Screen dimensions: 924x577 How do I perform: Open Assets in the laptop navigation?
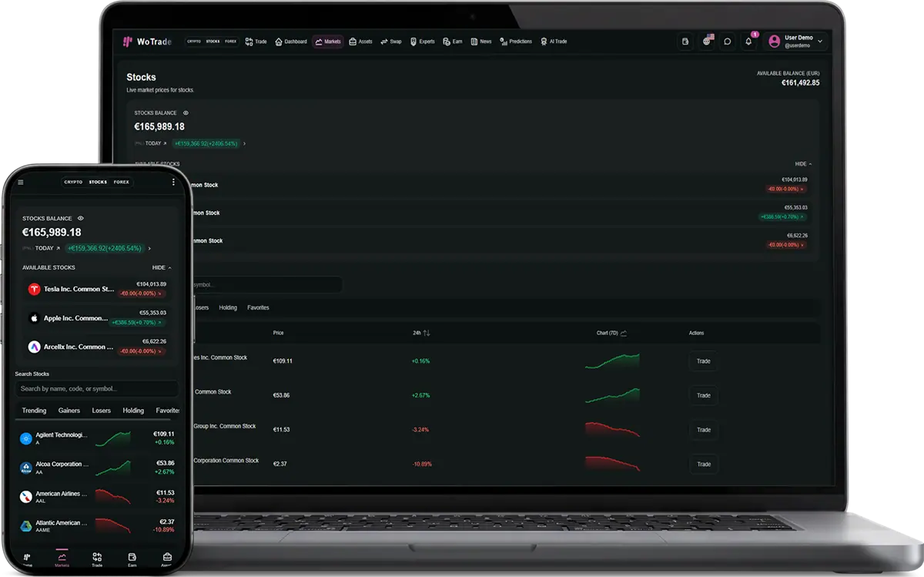pos(360,42)
